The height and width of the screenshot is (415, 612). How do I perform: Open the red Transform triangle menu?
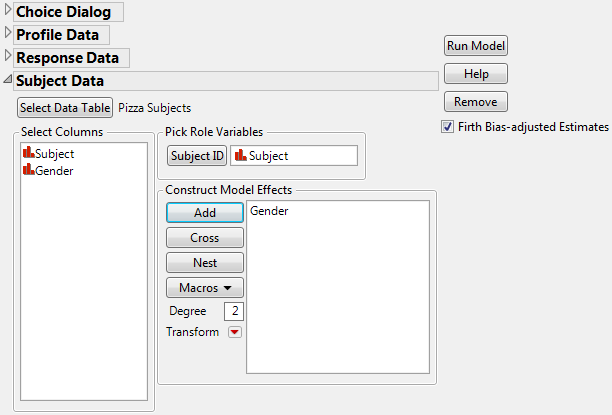tap(235, 333)
